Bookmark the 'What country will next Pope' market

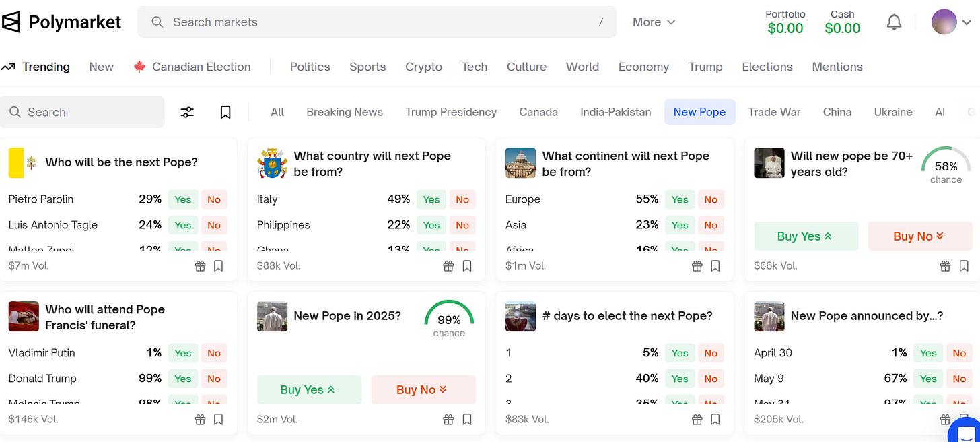click(x=467, y=266)
